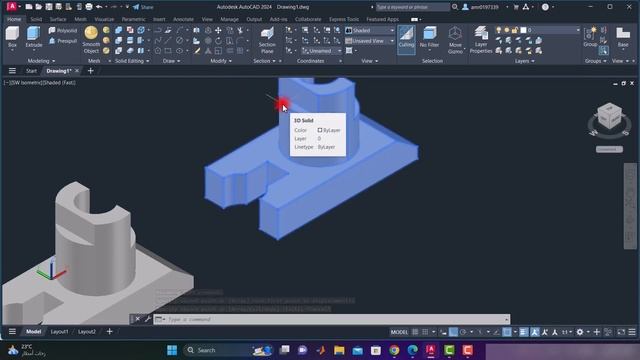Expand the Layers panel
This screenshot has height=360, width=640.
pyautogui.click(x=524, y=61)
